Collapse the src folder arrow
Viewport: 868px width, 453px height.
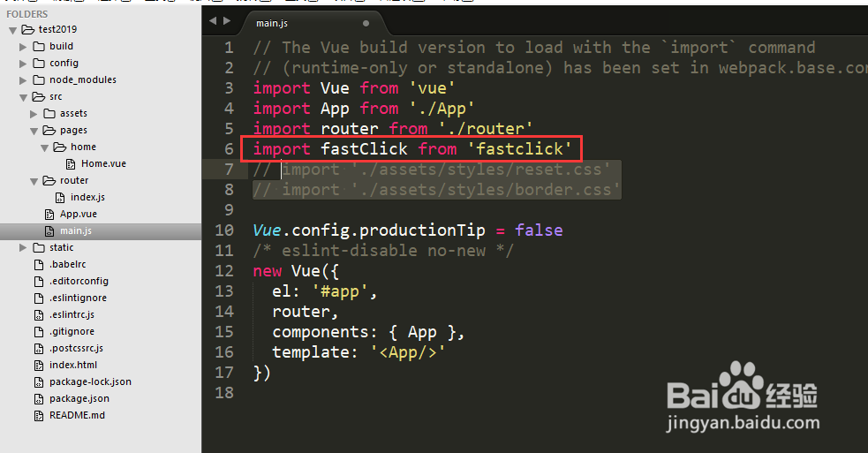point(24,96)
